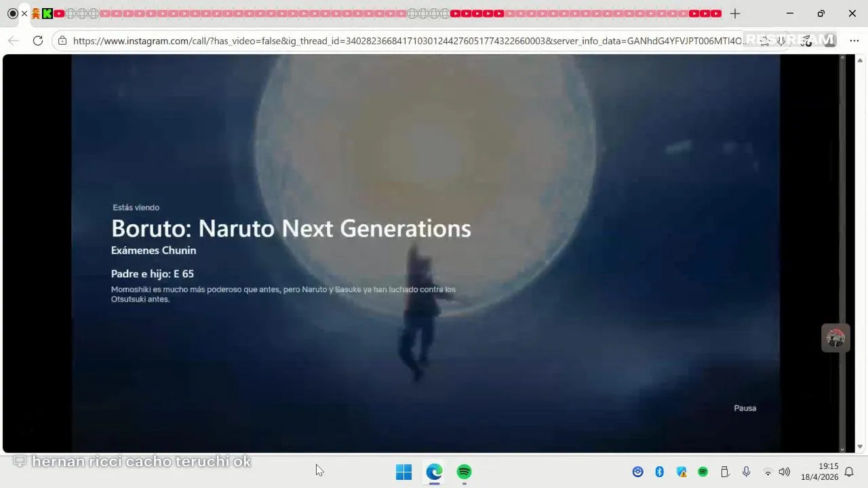The image size is (868, 488).
Task: Open Spotify from the taskbar
Action: tap(464, 472)
